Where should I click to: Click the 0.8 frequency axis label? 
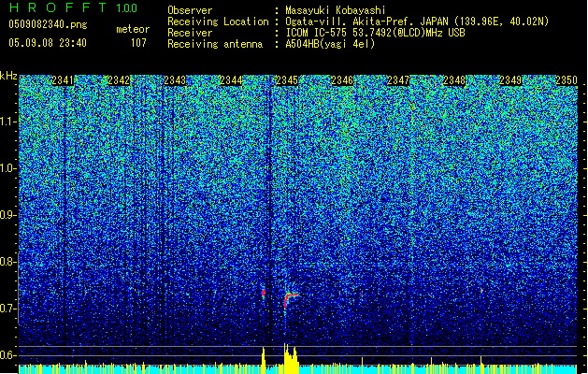[x=7, y=262]
